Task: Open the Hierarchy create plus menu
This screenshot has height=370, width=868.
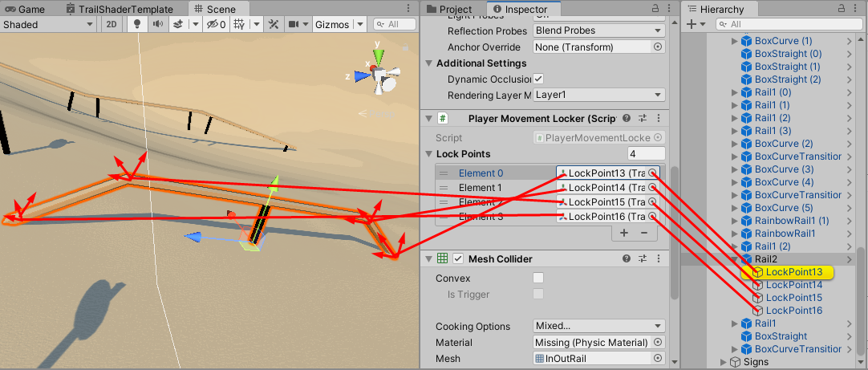Action: tap(696, 24)
